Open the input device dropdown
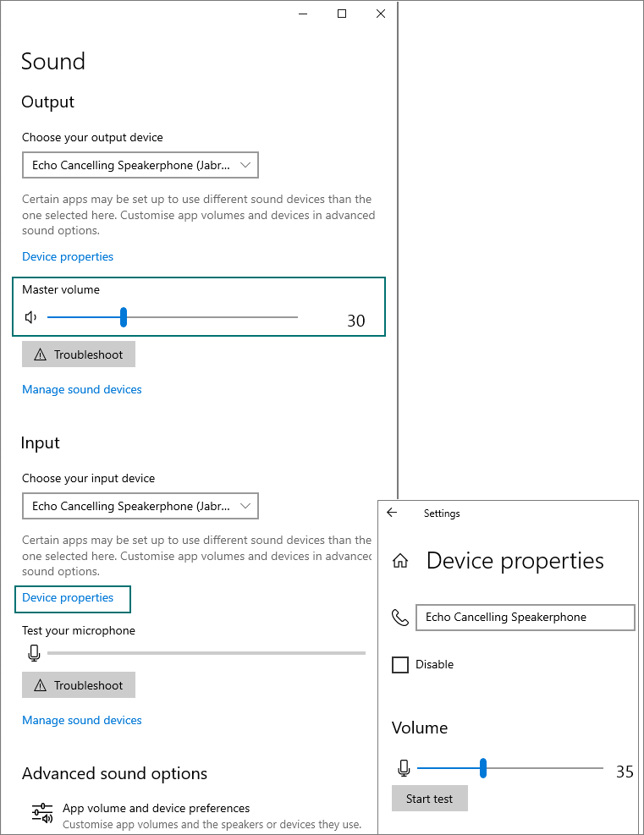Screen dimensions: 644x835 [x=140, y=506]
